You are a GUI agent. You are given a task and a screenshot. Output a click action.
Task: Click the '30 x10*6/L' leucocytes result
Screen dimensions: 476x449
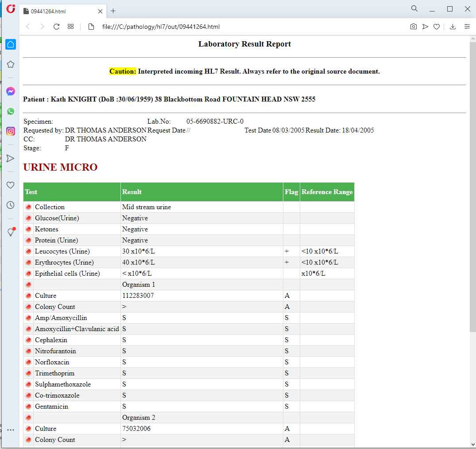139,251
